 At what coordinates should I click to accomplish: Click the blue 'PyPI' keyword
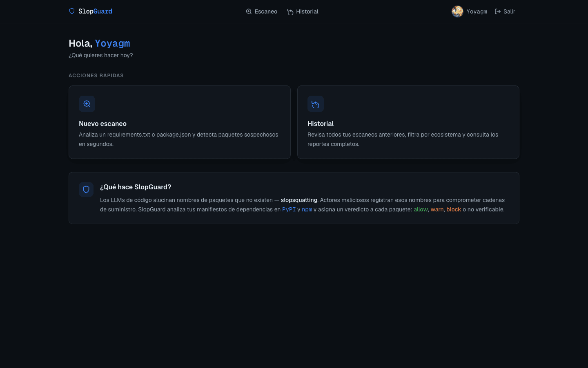[x=289, y=209]
